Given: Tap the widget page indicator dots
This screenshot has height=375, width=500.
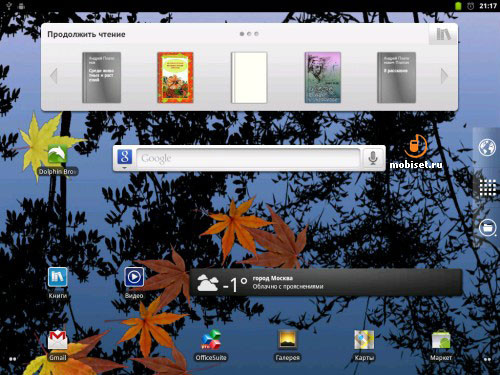Looking at the screenshot, I should pos(249,34).
